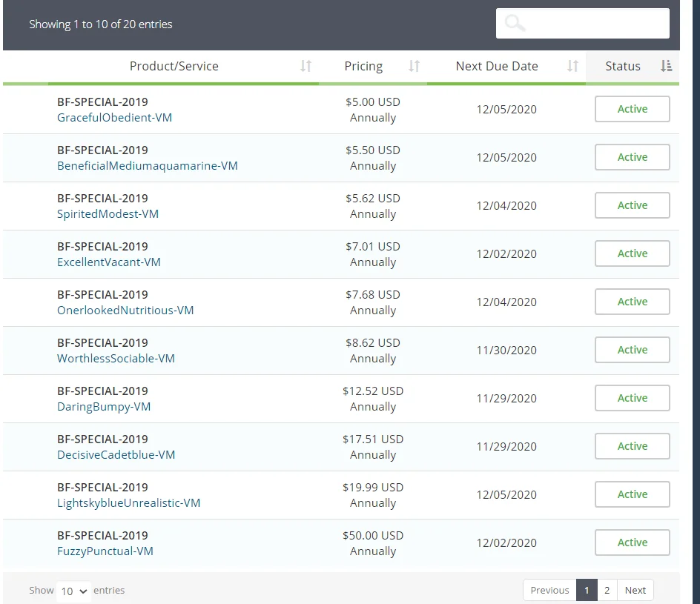
Task: Click due date 11/30/2020
Action: click(506, 351)
